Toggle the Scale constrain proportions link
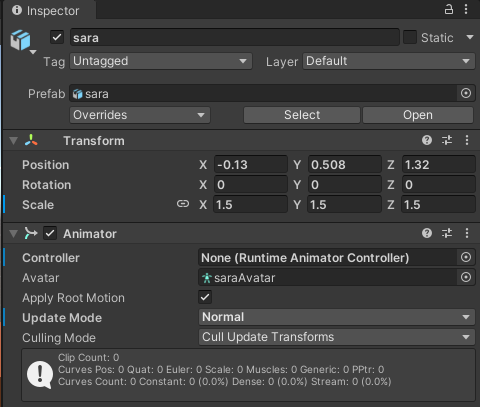This screenshot has height=407, width=480. (183, 204)
